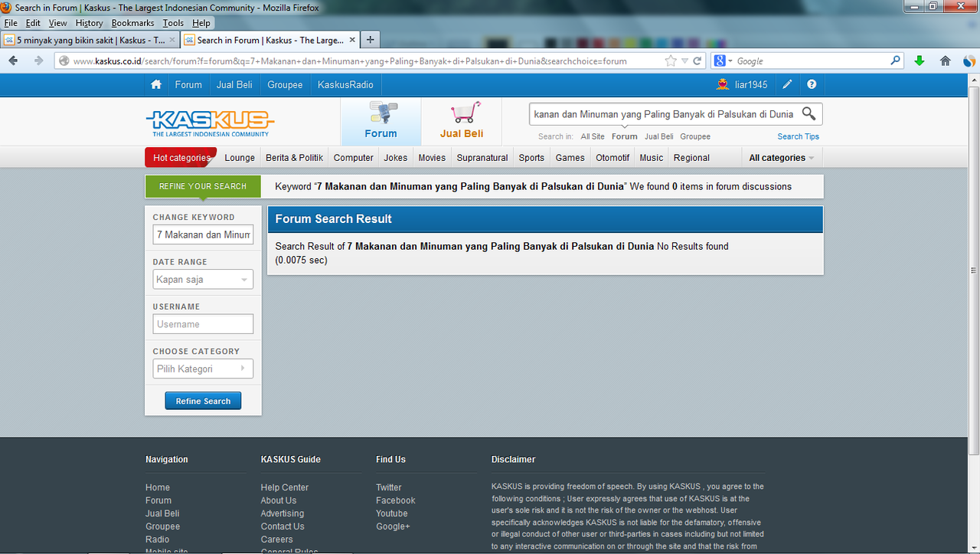The image size is (980, 554).
Task: Open Google search engine selector dropdown
Action: point(724,61)
